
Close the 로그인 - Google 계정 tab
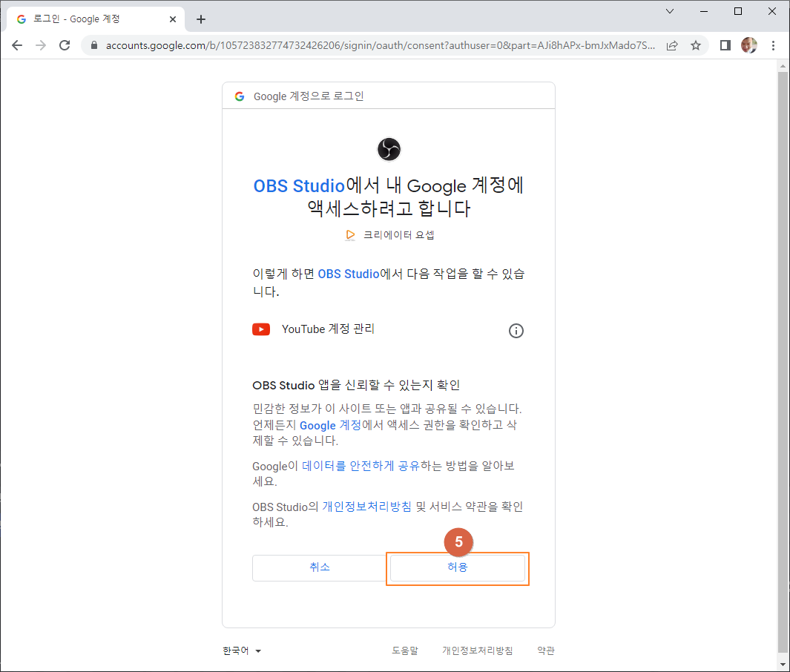(173, 19)
